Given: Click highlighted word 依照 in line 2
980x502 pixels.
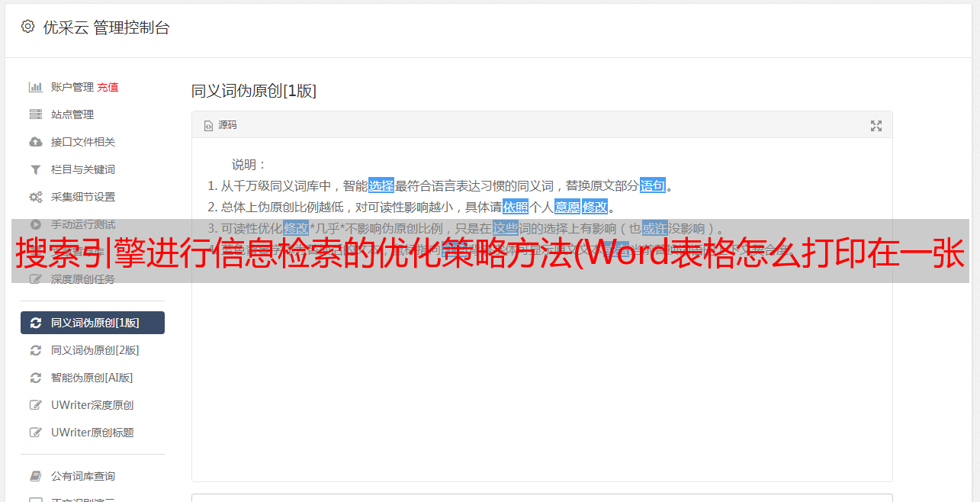Looking at the screenshot, I should pyautogui.click(x=516, y=207).
